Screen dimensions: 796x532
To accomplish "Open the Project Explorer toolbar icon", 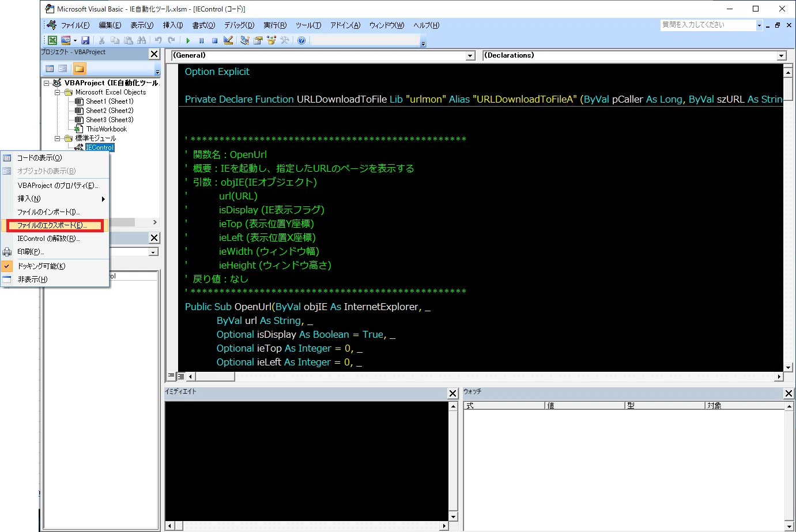I will click(245, 40).
